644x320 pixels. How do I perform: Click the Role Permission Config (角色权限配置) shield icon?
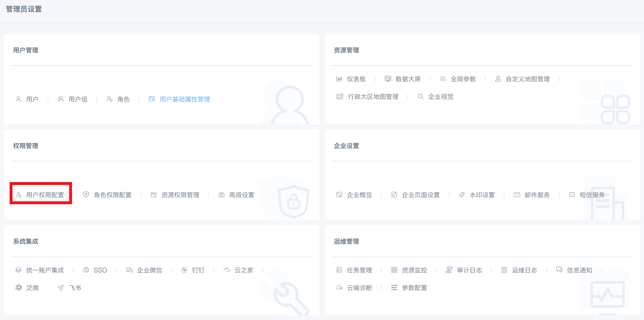pyautogui.click(x=86, y=195)
